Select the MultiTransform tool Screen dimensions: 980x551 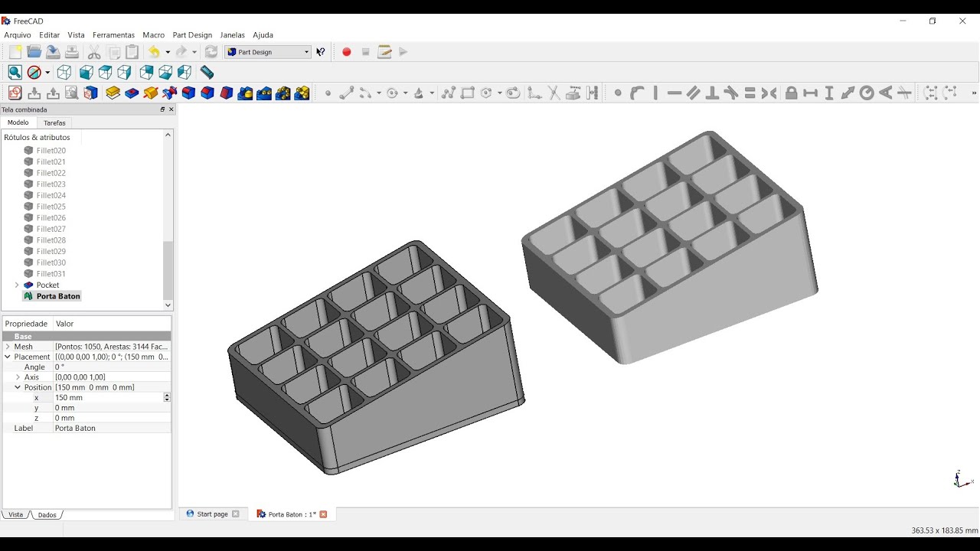[x=302, y=93]
